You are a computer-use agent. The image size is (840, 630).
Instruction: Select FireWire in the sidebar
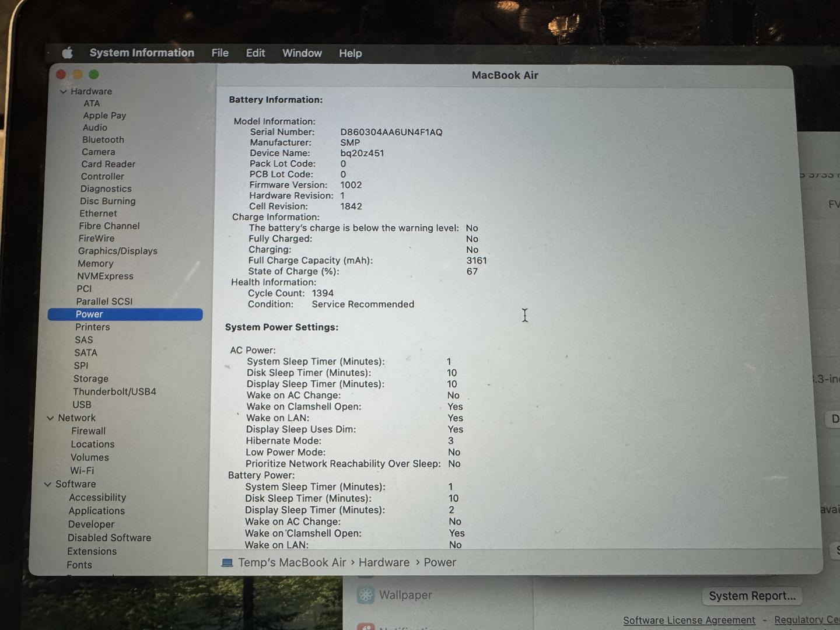97,239
